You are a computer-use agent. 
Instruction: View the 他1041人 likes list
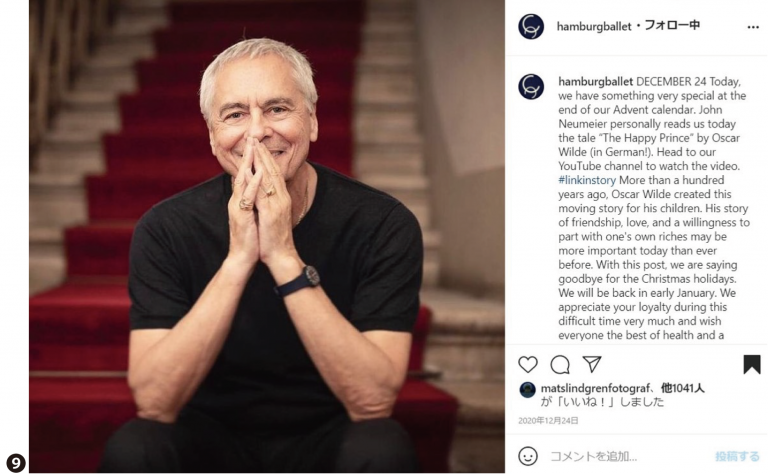click(x=682, y=388)
